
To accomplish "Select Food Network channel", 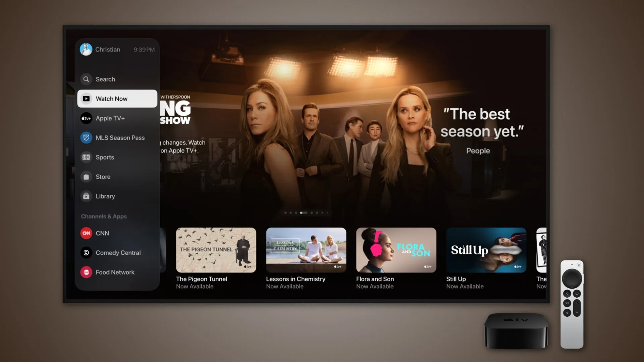I will click(115, 272).
